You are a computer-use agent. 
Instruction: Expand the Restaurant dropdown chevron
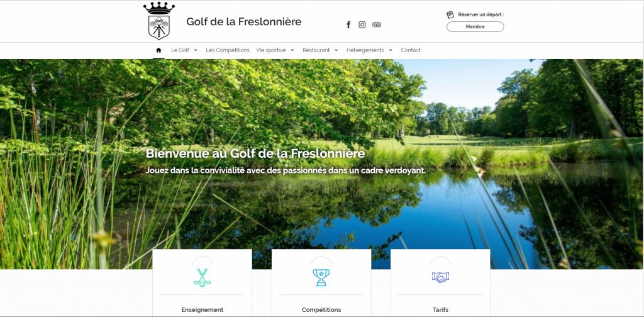pos(336,50)
